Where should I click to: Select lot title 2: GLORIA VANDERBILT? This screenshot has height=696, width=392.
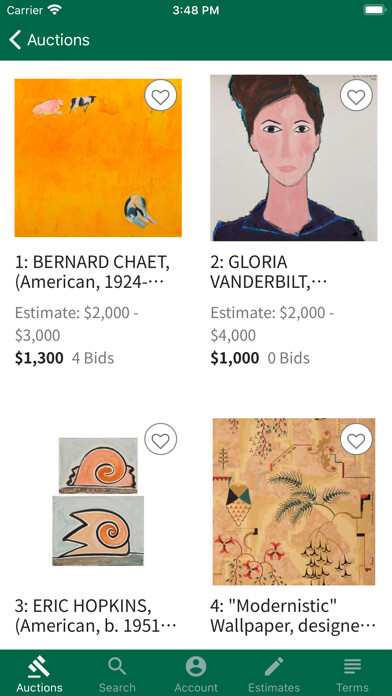269,272
